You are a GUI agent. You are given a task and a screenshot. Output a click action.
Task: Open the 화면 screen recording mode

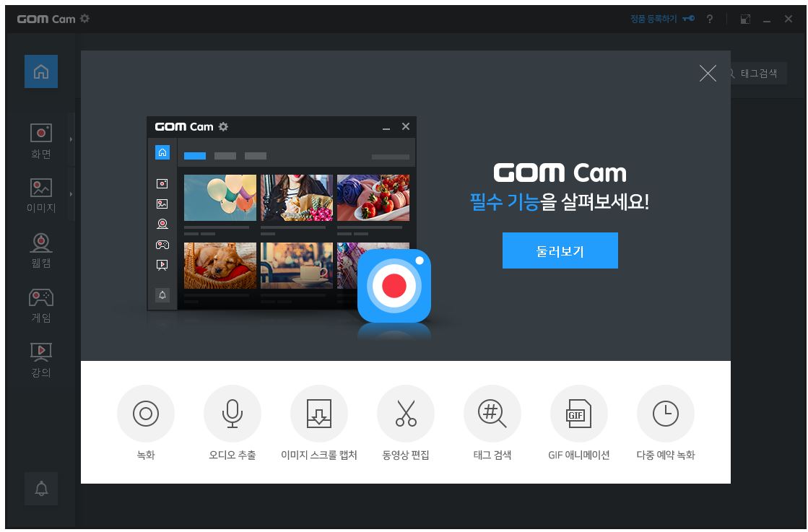tap(41, 141)
